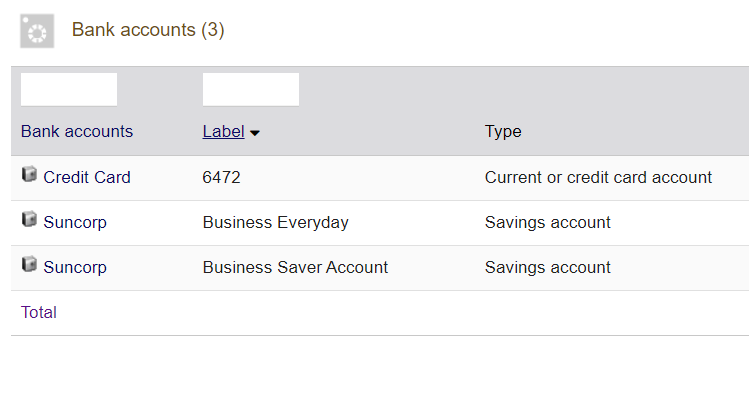This screenshot has height=408, width=749.
Task: Click the Type column header
Action: (x=503, y=132)
